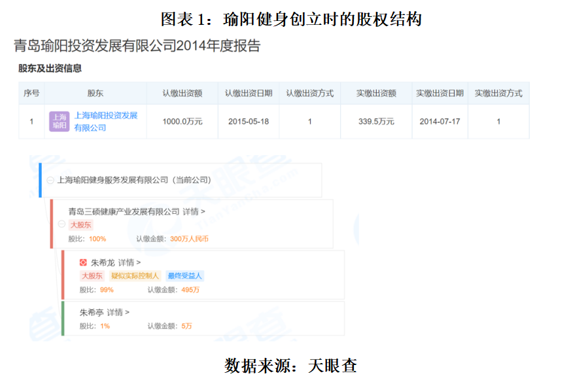The width and height of the screenshot is (588, 382).
Task: Open the 上海瑜阳投资发展有限公司 shareholder link
Action: point(105,122)
